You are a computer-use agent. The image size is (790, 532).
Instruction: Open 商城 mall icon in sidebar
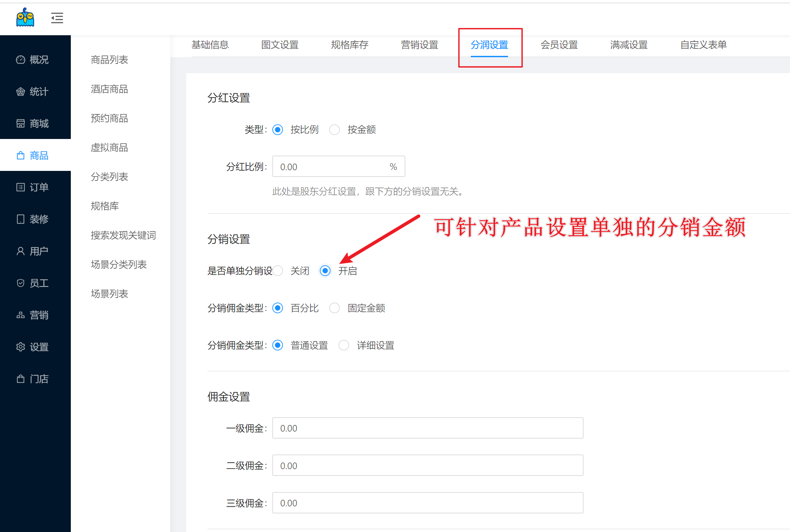[21, 123]
